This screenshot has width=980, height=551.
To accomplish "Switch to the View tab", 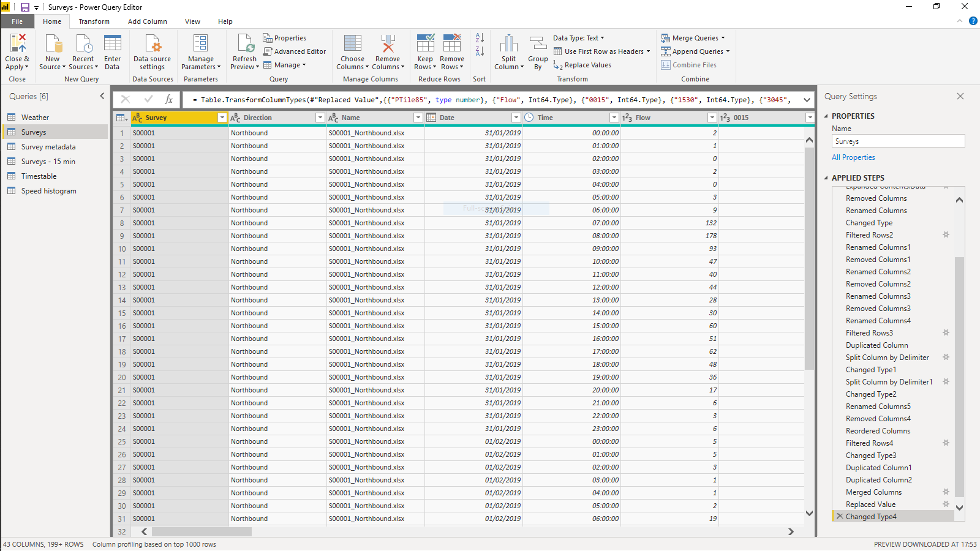I will (x=192, y=21).
